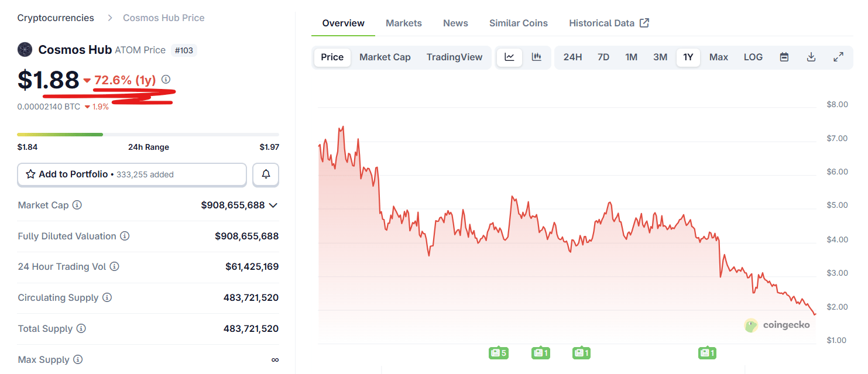The image size is (868, 374).
Task: Click the Cosmos Hub Price breadcrumb text
Action: click(x=164, y=18)
